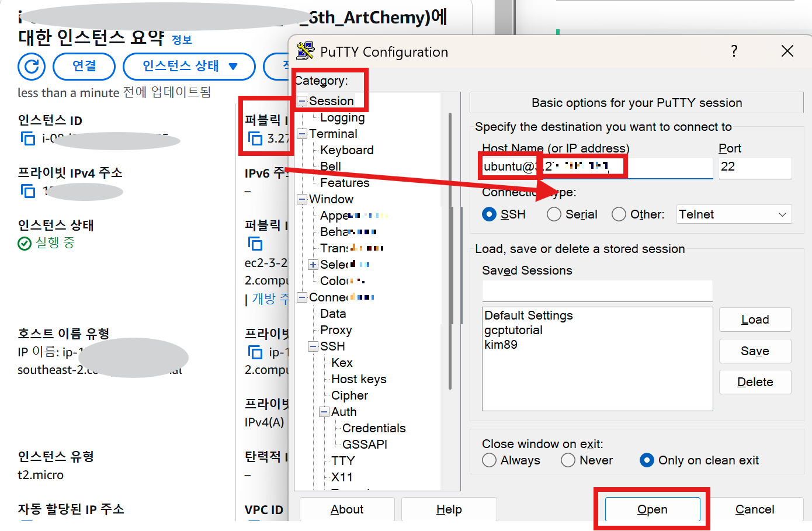Click the Port field showing 22
The image size is (812, 531).
(x=755, y=167)
